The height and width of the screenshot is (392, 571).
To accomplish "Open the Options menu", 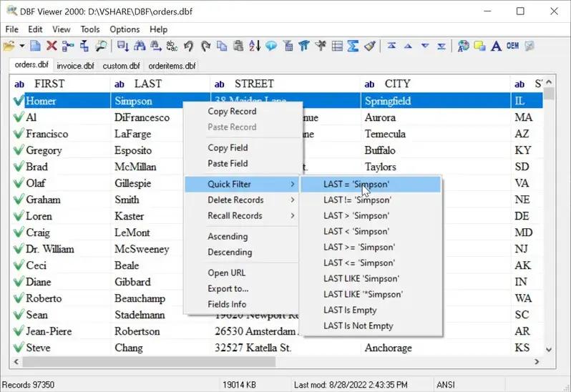I will (125, 29).
